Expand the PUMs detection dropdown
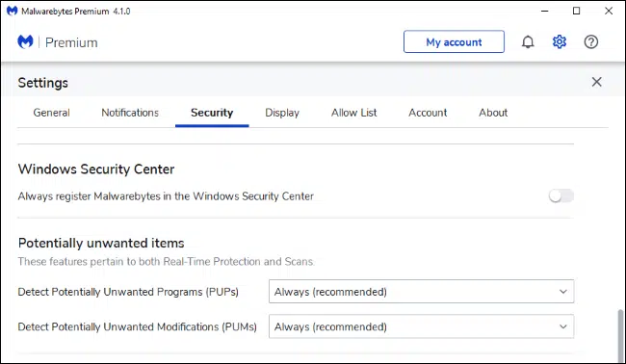Screen dimensions: 626x364 tap(421, 326)
